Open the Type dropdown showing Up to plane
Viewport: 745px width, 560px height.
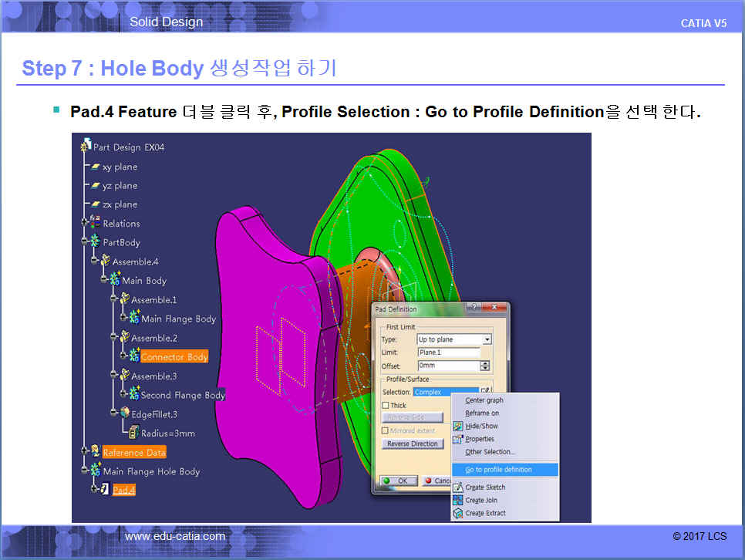(486, 339)
